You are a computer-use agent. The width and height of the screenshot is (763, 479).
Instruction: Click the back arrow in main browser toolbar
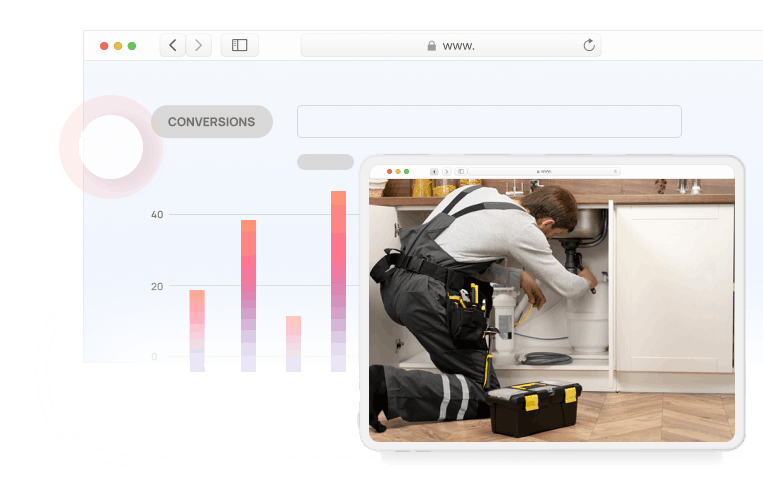pos(173,45)
